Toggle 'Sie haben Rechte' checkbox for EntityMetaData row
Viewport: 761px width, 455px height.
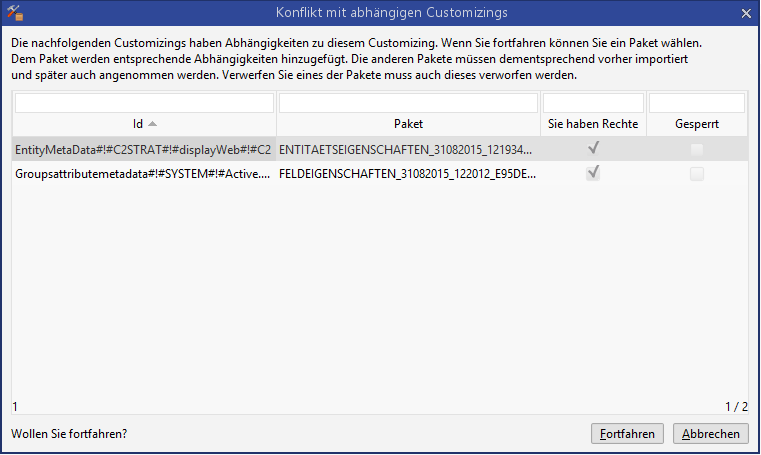[593, 149]
